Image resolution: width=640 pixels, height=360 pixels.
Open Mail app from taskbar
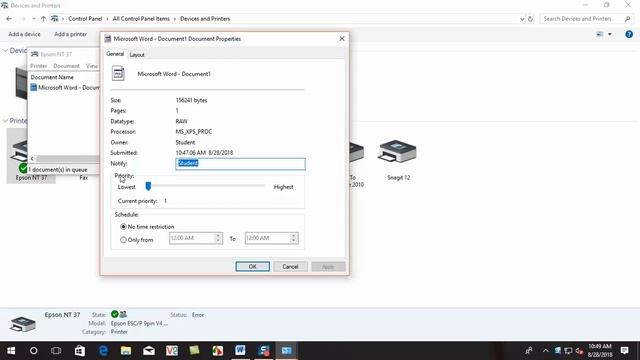tap(149, 351)
